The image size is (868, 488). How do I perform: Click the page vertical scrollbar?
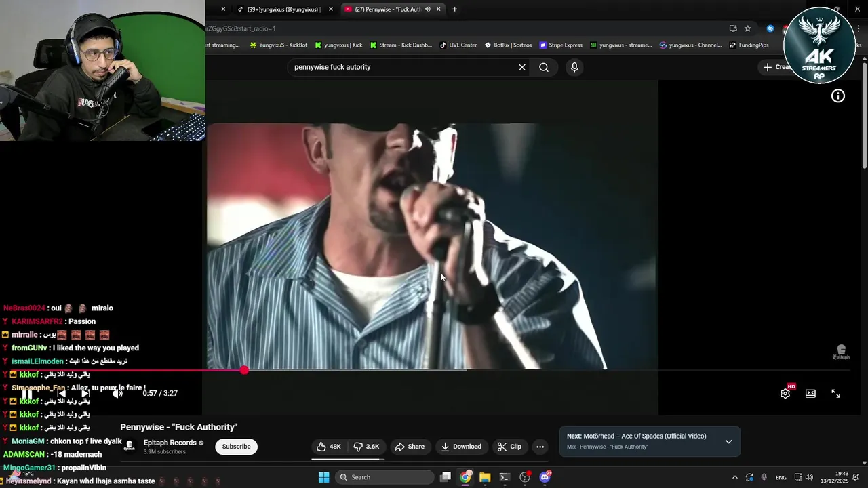pyautogui.click(x=864, y=115)
